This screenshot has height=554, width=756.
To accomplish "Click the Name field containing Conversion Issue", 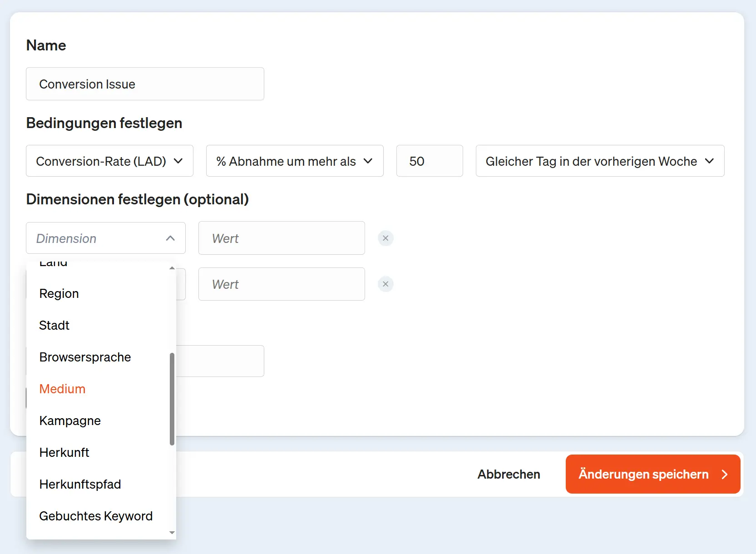I will (145, 84).
